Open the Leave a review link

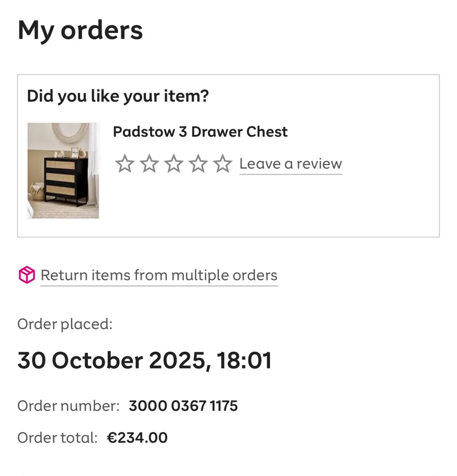[x=290, y=163]
